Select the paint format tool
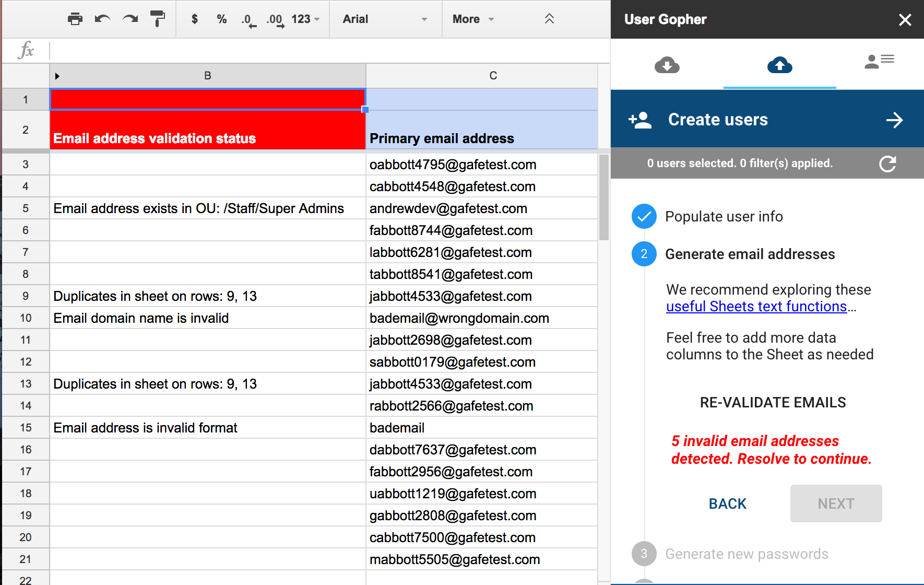The image size is (924, 585). tap(157, 19)
